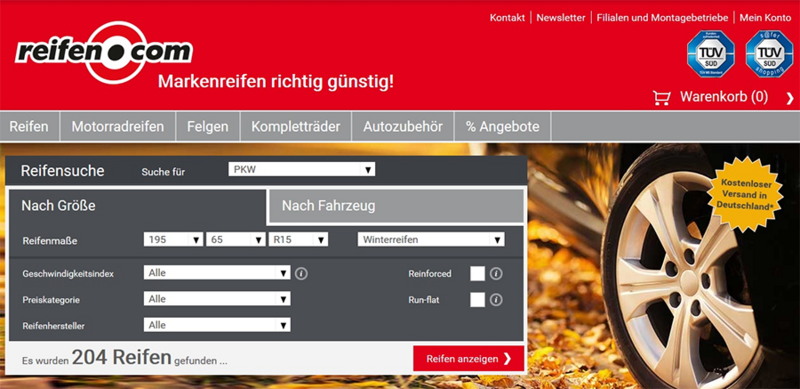Open the Kompletträder menu
Screen dimensions: 800x389
(x=295, y=127)
